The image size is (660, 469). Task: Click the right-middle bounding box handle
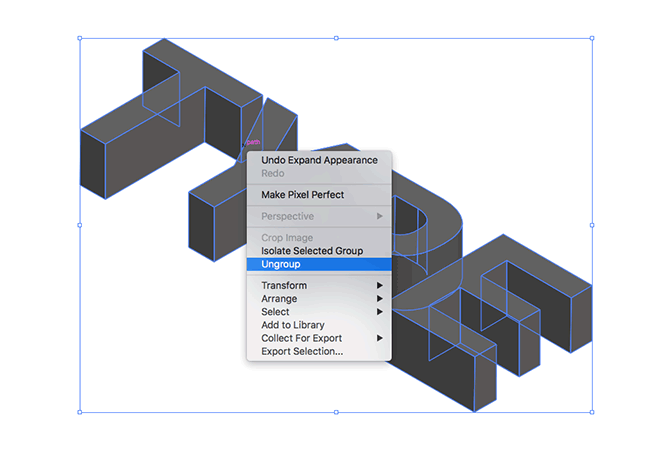click(592, 225)
